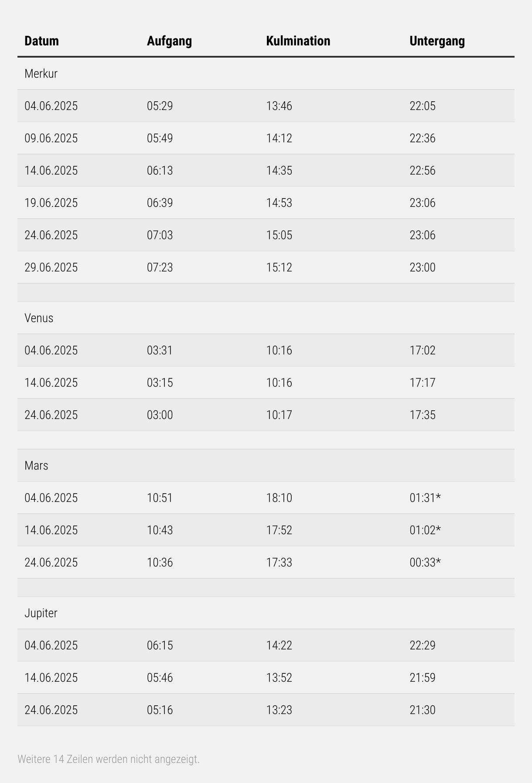Click the Merkur 04.06.2025 date cell
The height and width of the screenshot is (783, 532).
pyautogui.click(x=51, y=106)
